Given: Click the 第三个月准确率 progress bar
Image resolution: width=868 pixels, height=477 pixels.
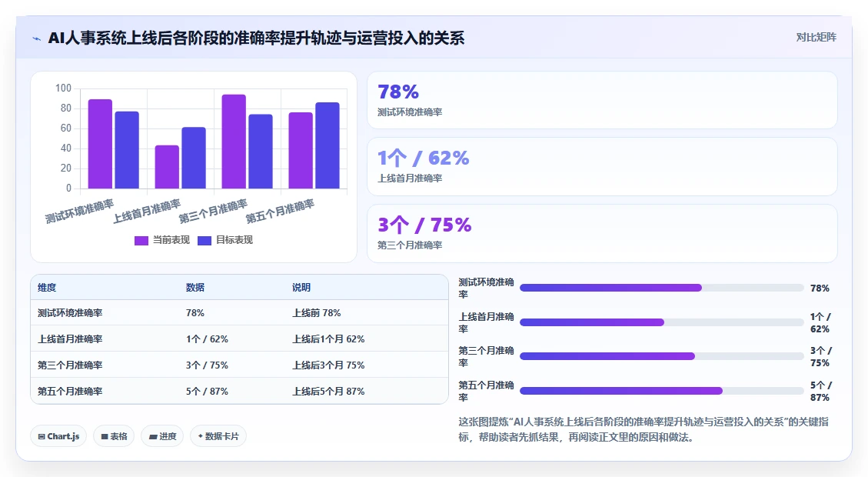Looking at the screenshot, I should click(x=661, y=356).
